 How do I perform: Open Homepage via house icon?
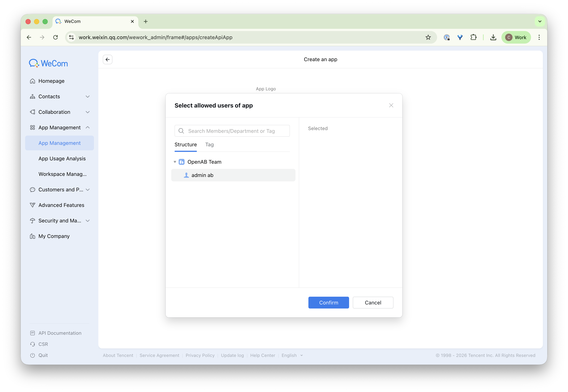coord(32,81)
